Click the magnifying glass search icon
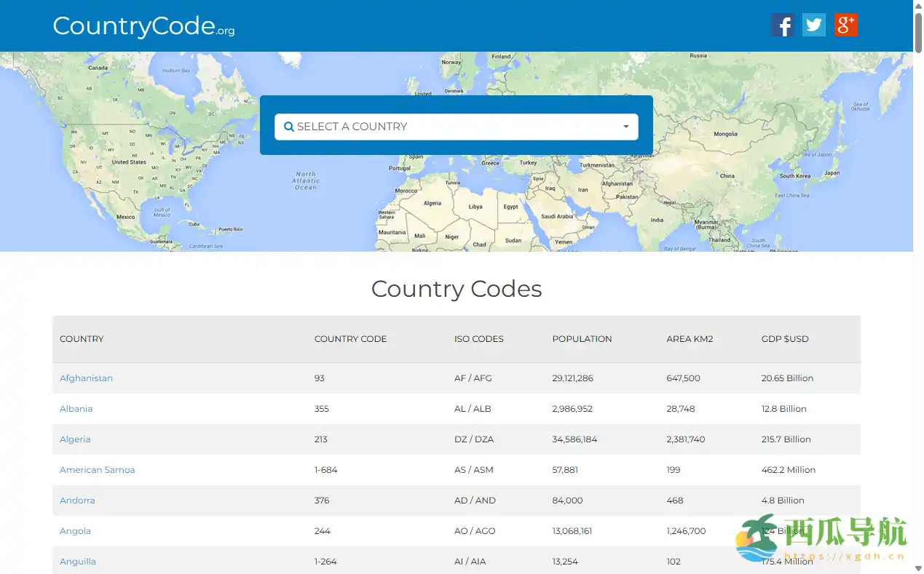Image resolution: width=924 pixels, height=574 pixels. click(289, 126)
